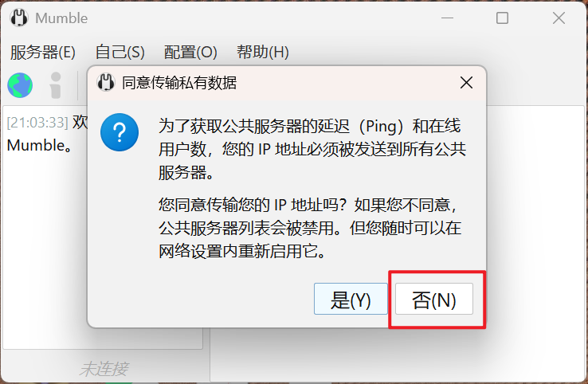Screen dimensions: 588x384
Task: Click the Mumble logo in main title bar
Action: [19, 18]
